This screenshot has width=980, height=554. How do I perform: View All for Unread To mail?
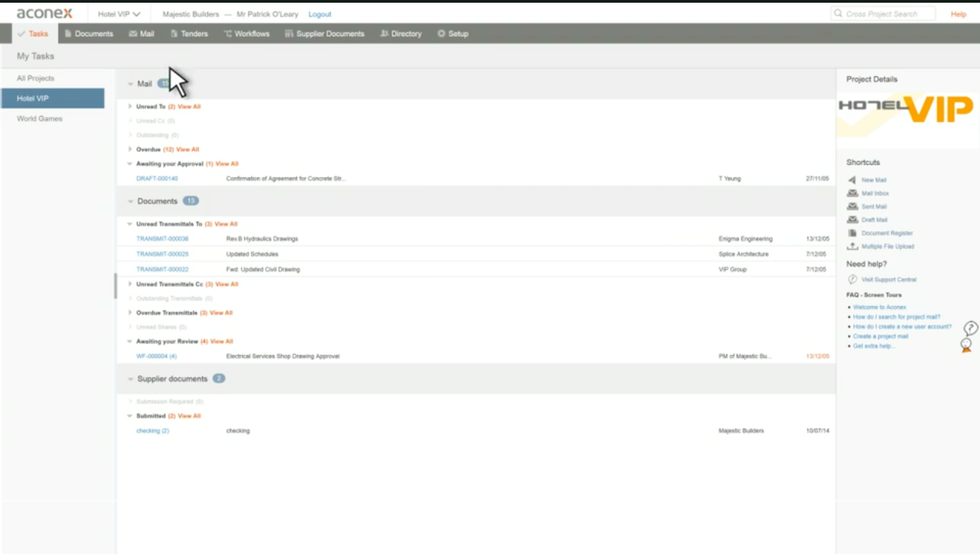click(189, 107)
